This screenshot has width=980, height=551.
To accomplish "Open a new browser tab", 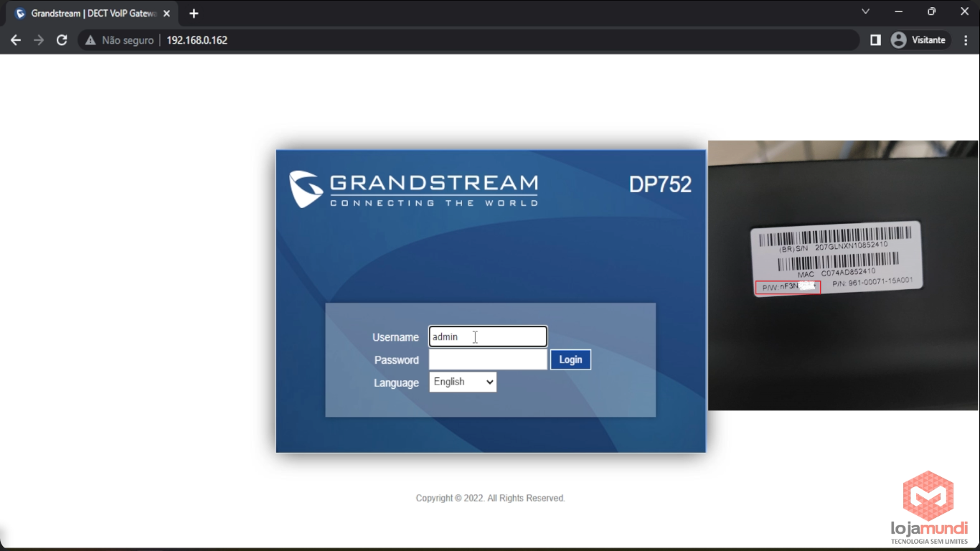I will (194, 14).
